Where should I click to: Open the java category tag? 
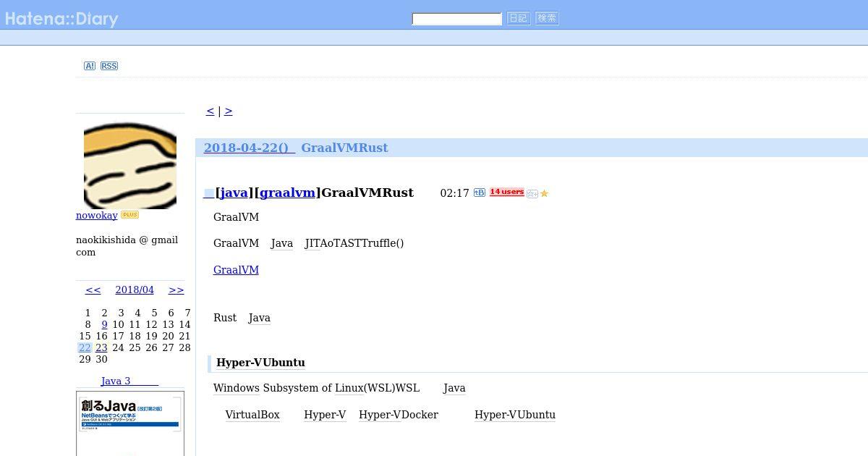pos(234,193)
